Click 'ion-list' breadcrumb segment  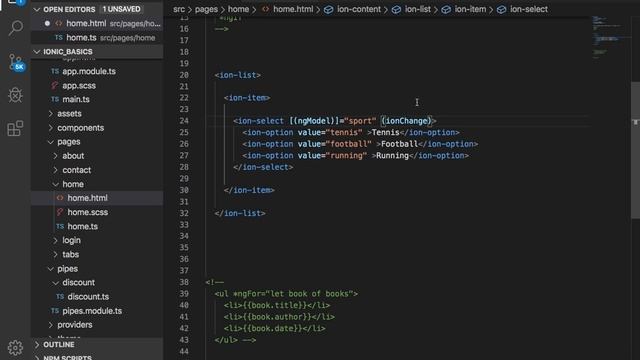(x=418, y=9)
